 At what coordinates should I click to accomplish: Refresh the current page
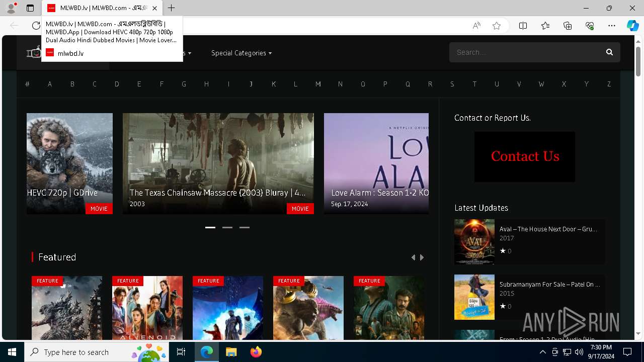click(x=36, y=26)
